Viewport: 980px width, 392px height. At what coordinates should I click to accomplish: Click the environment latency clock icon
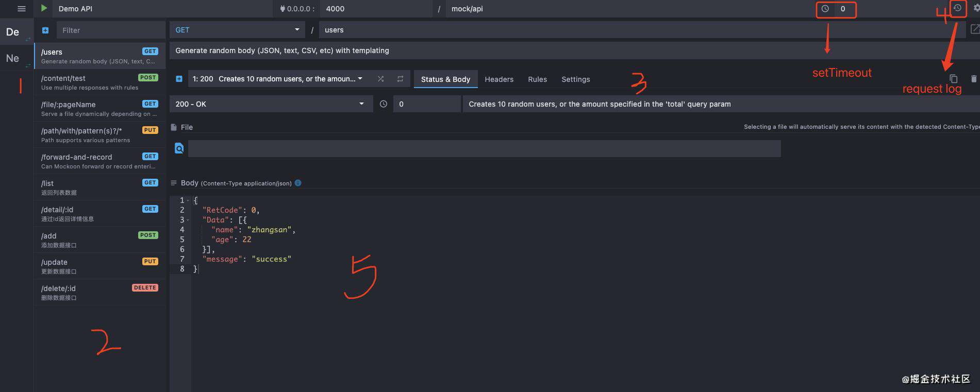click(825, 9)
